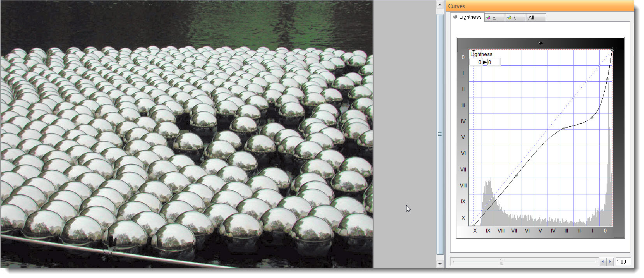Select the lower-left curve control point near zone VII
The width and height of the screenshot is (644, 278).
point(516,176)
